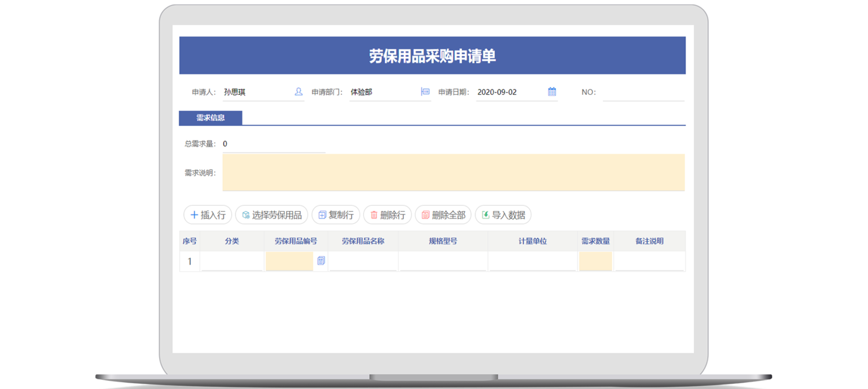This screenshot has height=389, width=868.
Task: Click the 需求数量 cell in row 1
Action: click(x=595, y=261)
